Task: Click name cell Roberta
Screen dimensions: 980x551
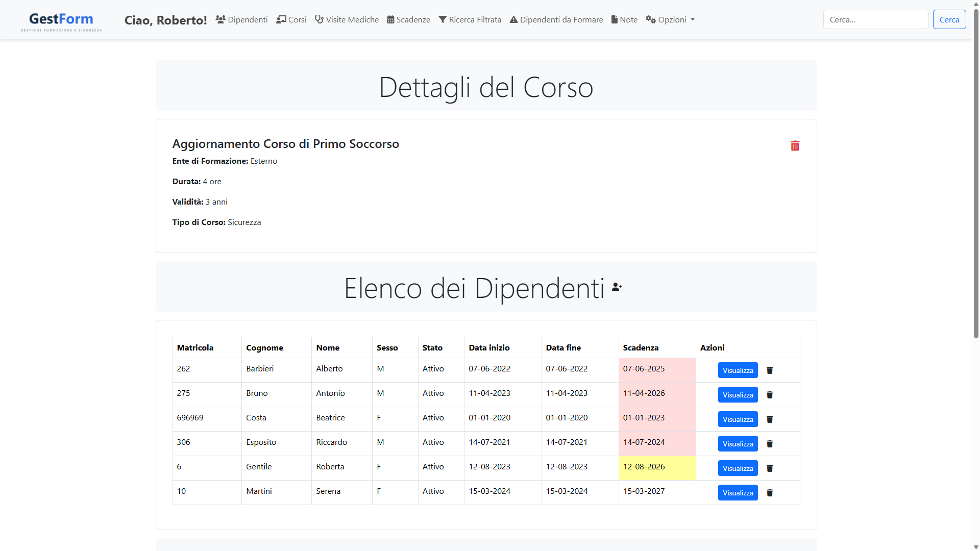Action: [341, 468]
